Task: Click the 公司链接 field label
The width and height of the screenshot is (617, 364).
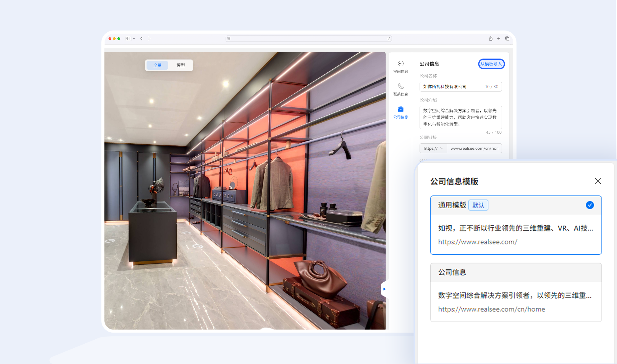Action: click(x=428, y=137)
